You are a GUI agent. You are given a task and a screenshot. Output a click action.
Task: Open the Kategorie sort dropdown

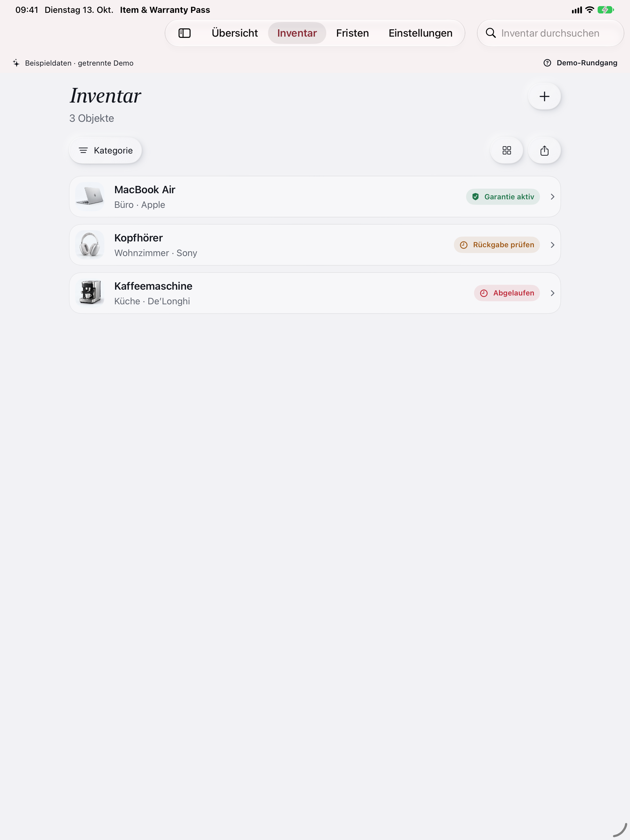tap(106, 150)
